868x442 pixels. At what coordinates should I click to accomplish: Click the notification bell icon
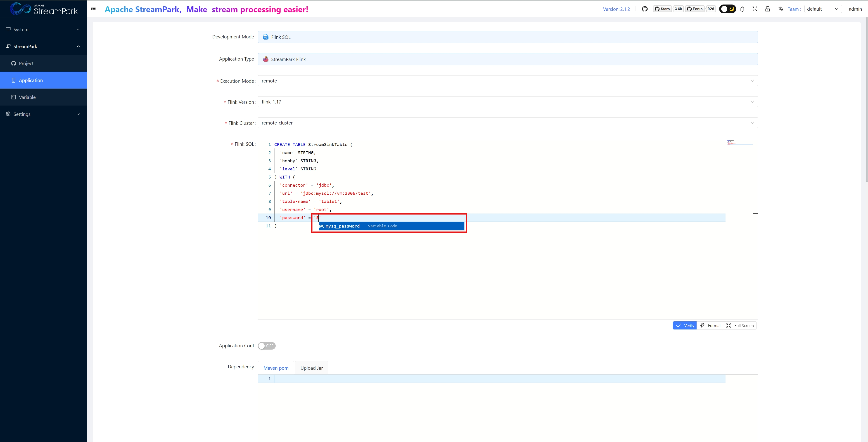[742, 9]
